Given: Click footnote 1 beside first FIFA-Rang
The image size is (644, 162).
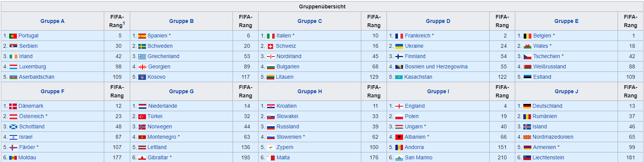Looking at the screenshot, I should coord(124,23).
